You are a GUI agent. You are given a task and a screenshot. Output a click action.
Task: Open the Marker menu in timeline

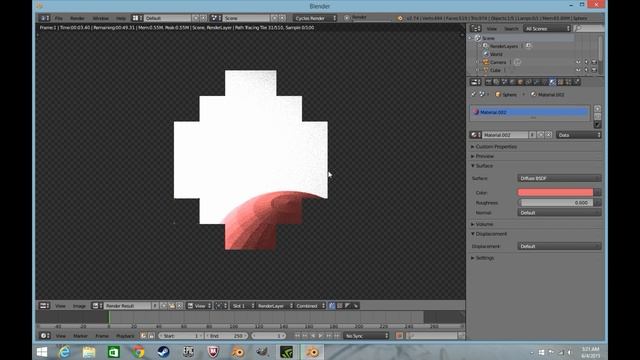click(80, 336)
